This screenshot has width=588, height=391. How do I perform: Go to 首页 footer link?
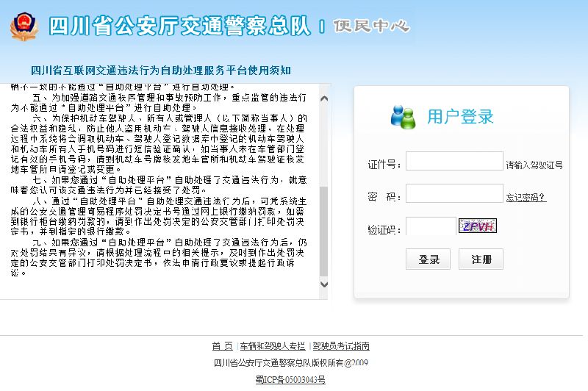(222, 345)
